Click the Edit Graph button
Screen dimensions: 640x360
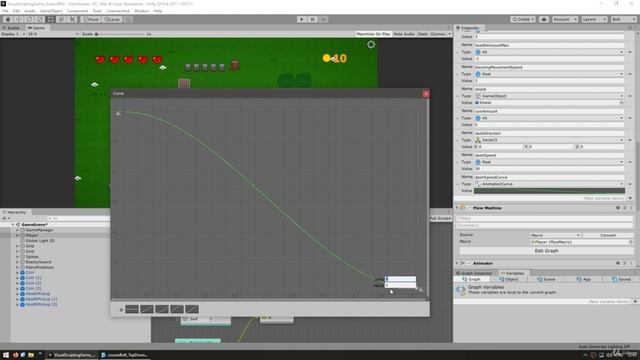click(x=546, y=251)
